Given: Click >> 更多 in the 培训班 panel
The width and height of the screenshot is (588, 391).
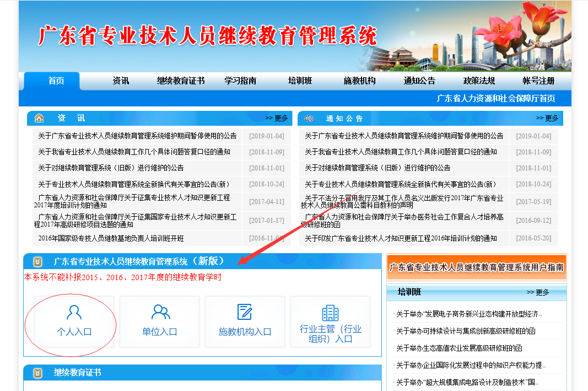Looking at the screenshot, I should point(538,292).
